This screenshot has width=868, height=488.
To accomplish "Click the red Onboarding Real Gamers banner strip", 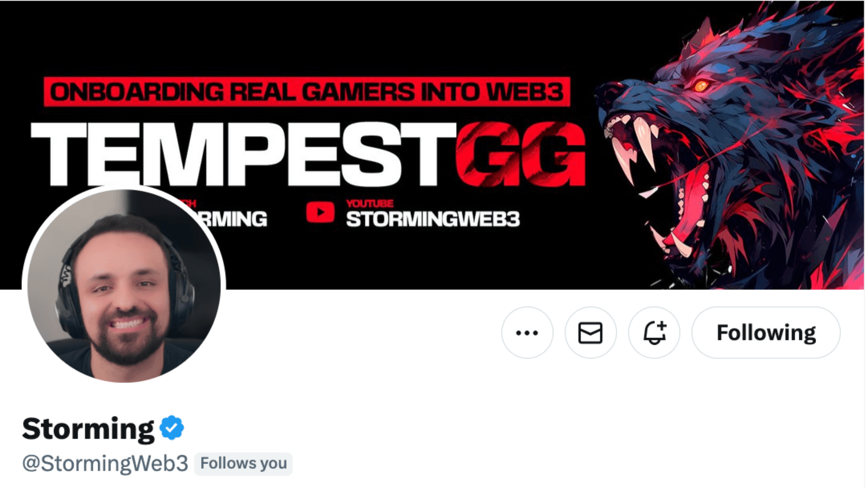I will pyautogui.click(x=307, y=92).
